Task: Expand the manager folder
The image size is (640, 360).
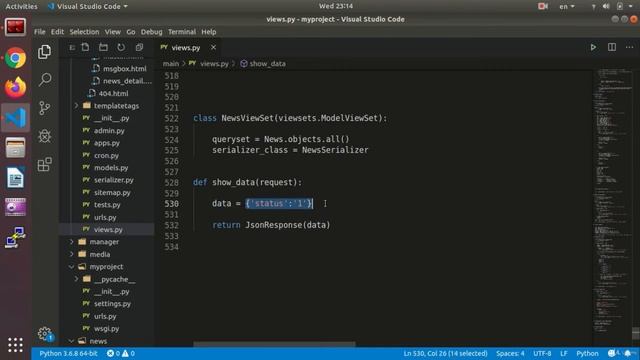Action: [104, 242]
